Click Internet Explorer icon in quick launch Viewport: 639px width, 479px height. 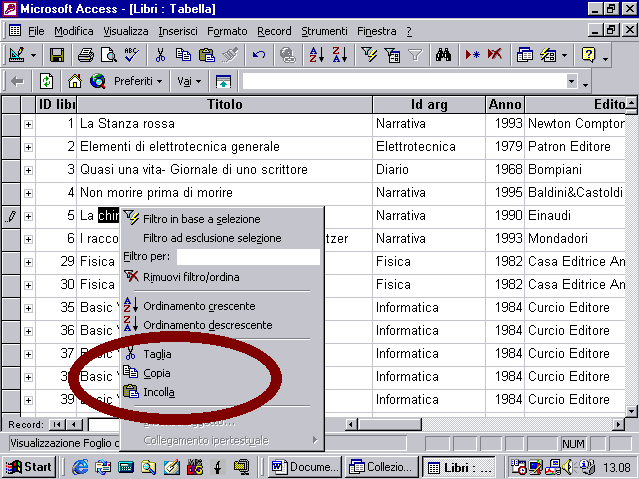[80, 467]
